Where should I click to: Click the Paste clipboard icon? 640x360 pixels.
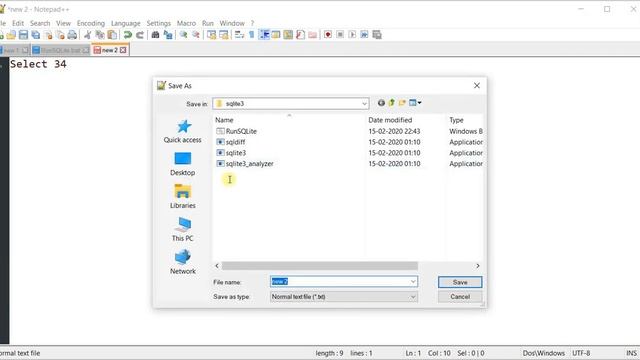coord(112,35)
